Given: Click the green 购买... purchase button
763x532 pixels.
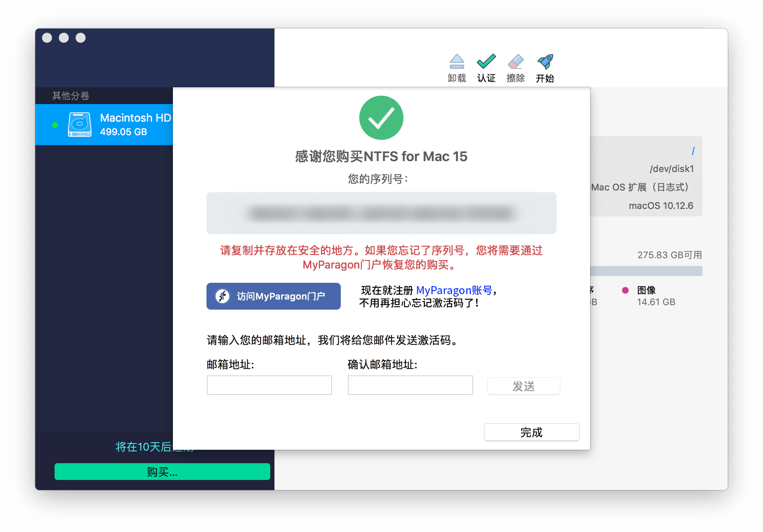Looking at the screenshot, I should coord(162,472).
